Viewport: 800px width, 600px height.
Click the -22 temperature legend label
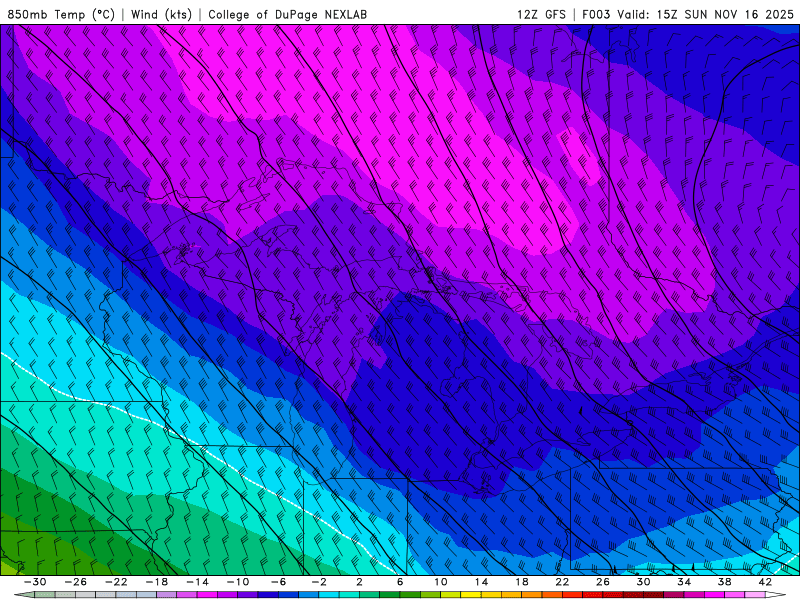pos(116,582)
